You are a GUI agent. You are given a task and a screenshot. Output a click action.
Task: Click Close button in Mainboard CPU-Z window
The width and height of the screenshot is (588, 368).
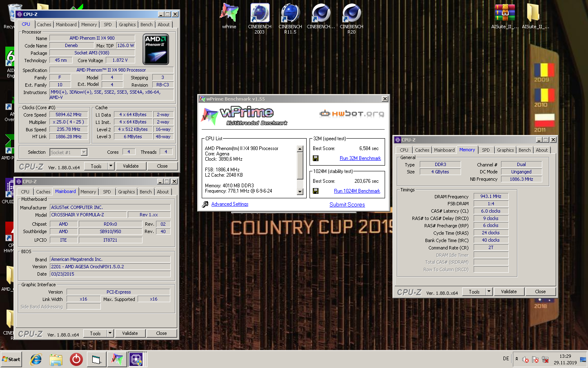[161, 333]
